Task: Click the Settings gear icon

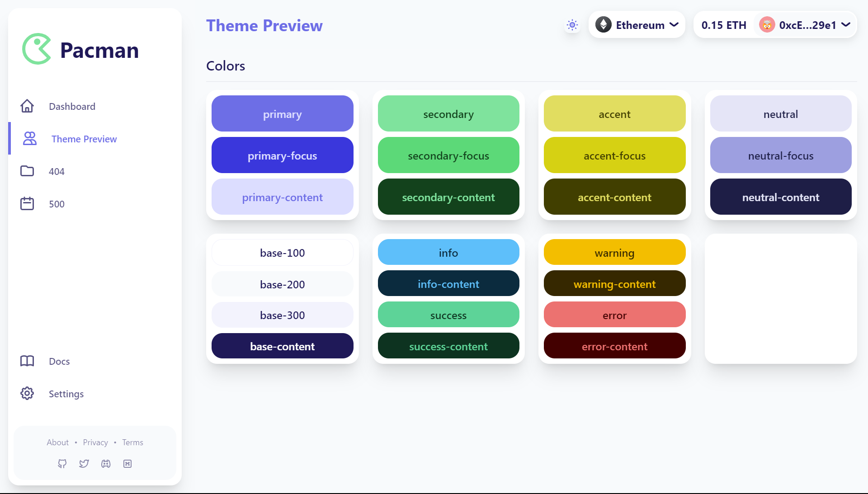Action: click(27, 393)
